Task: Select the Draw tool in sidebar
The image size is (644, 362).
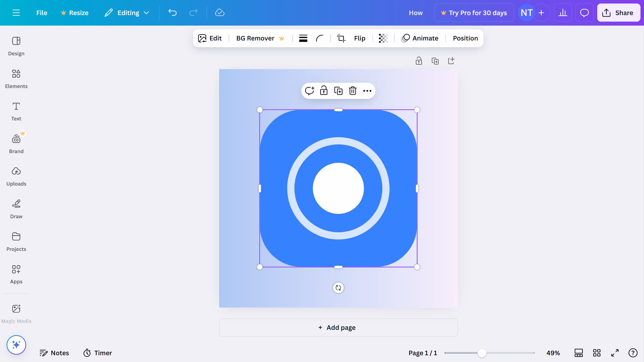Action: point(16,208)
